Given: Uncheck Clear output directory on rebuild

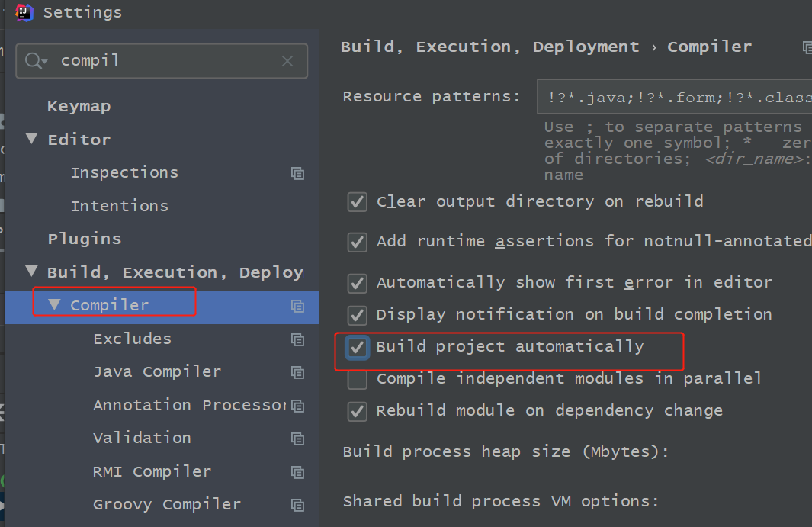Looking at the screenshot, I should 357,202.
